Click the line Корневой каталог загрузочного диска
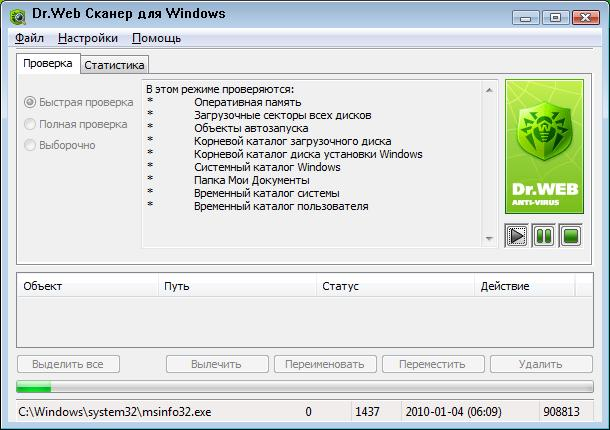610x430 pixels. pos(293,141)
